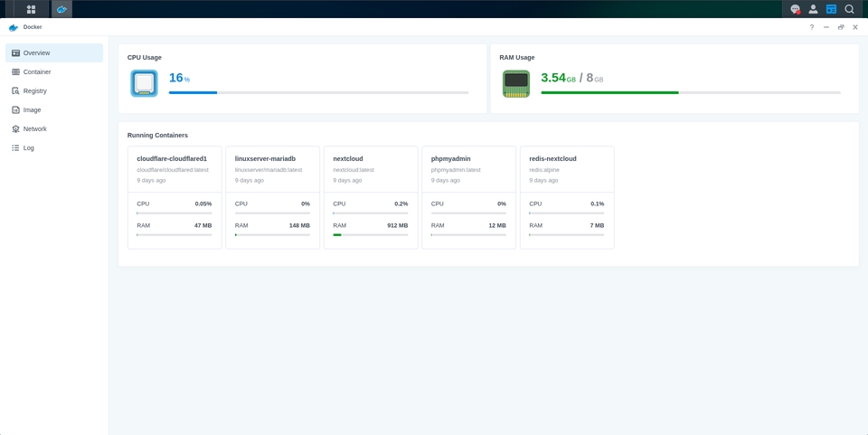Click the 0.05% CPU value
868x435 pixels.
(x=203, y=203)
